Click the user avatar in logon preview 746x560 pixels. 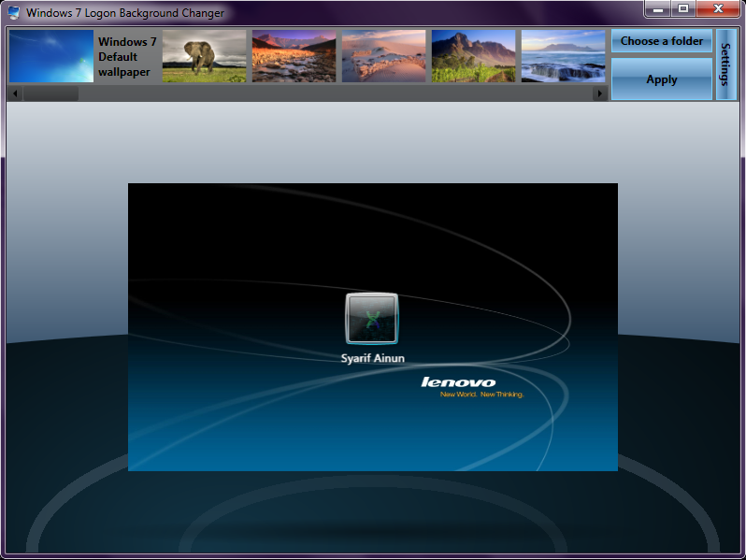pyautogui.click(x=372, y=319)
